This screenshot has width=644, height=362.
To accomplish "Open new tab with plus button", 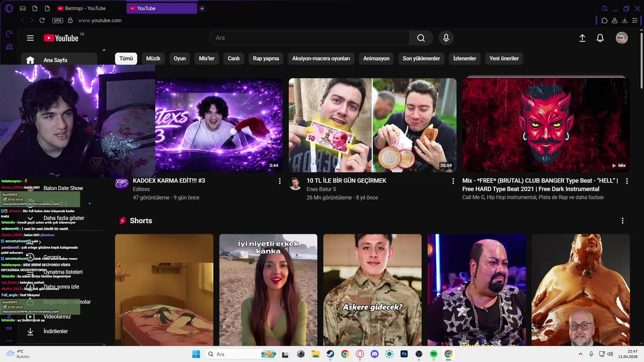I will point(202,9).
